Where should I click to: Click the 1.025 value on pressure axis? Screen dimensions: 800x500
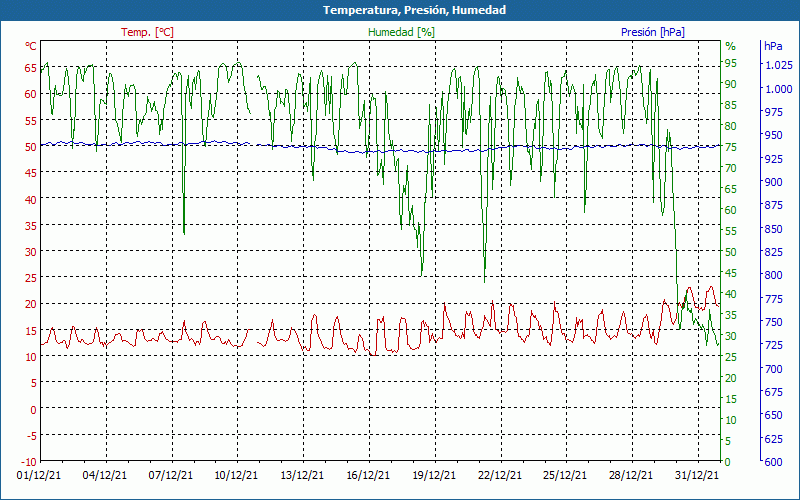(x=779, y=65)
